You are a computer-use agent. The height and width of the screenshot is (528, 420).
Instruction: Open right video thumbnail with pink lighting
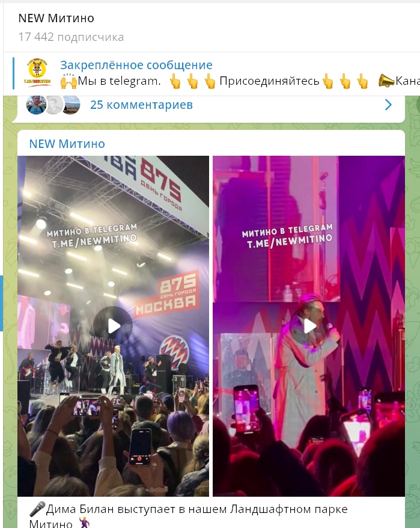point(309,326)
